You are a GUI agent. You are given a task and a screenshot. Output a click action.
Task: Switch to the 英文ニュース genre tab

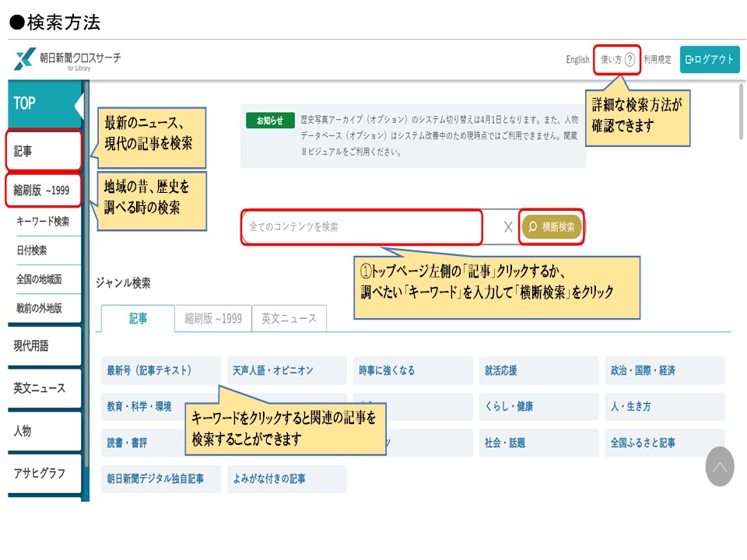pyautogui.click(x=289, y=318)
